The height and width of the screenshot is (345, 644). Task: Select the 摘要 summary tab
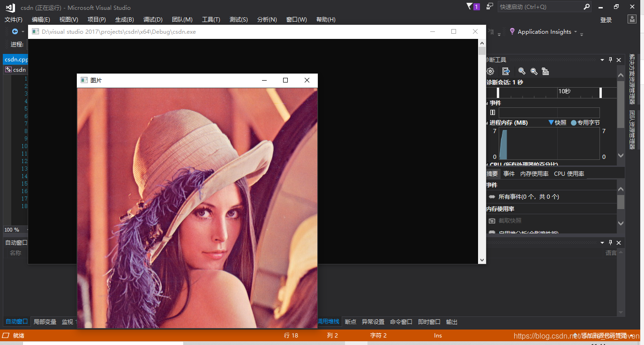[x=492, y=173]
